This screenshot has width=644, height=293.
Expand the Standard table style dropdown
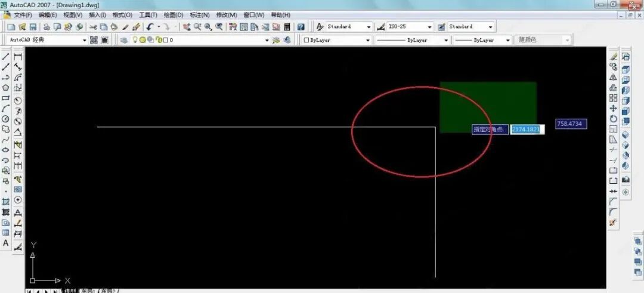pyautogui.click(x=490, y=27)
